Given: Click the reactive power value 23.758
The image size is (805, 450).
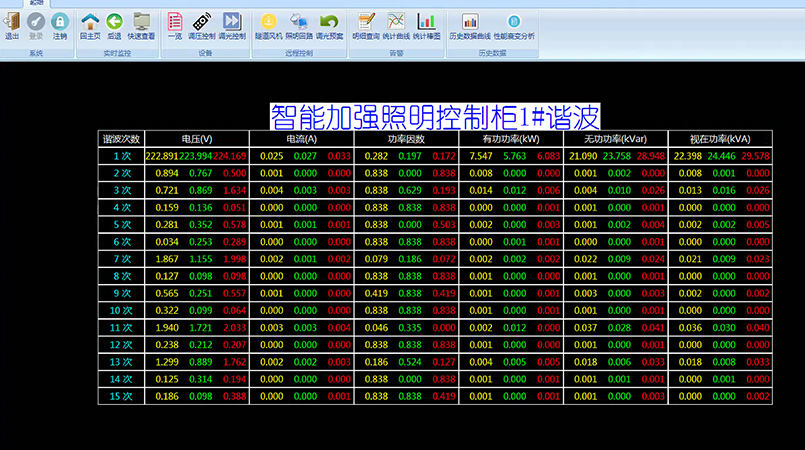Looking at the screenshot, I should tap(617, 156).
